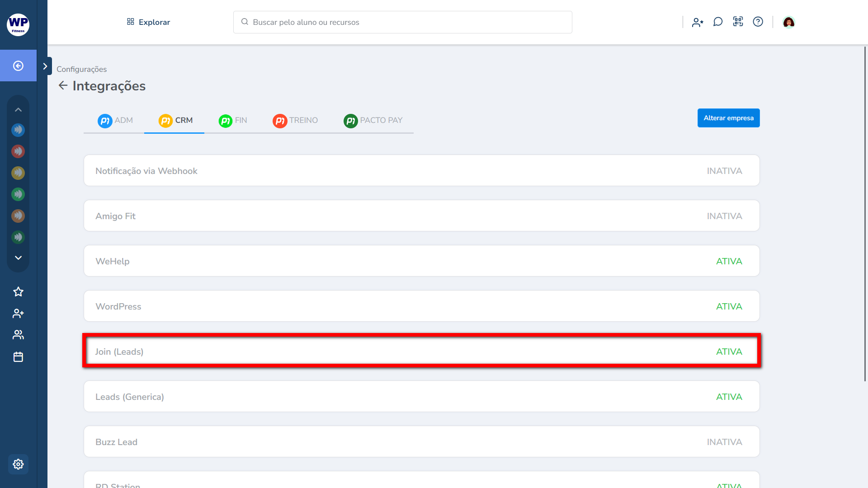
Task: Click the QR code scanner icon
Action: [x=738, y=22]
